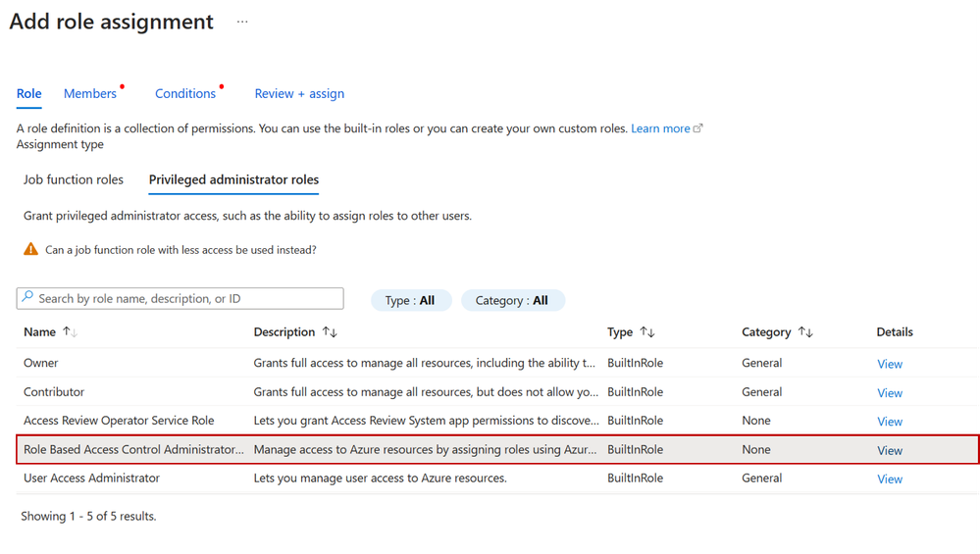
Task: Select the Contributor role row
Action: (x=54, y=392)
